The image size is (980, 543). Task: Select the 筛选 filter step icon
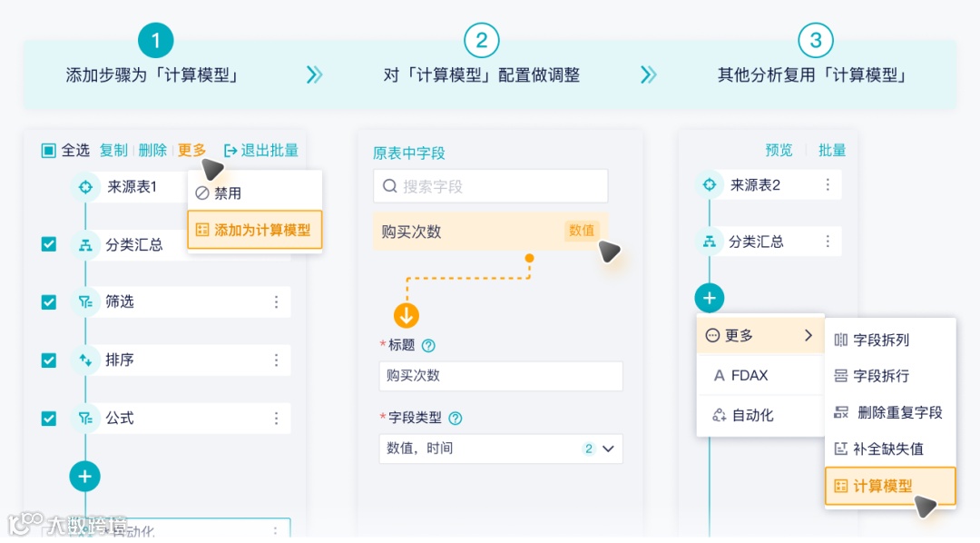click(x=84, y=302)
